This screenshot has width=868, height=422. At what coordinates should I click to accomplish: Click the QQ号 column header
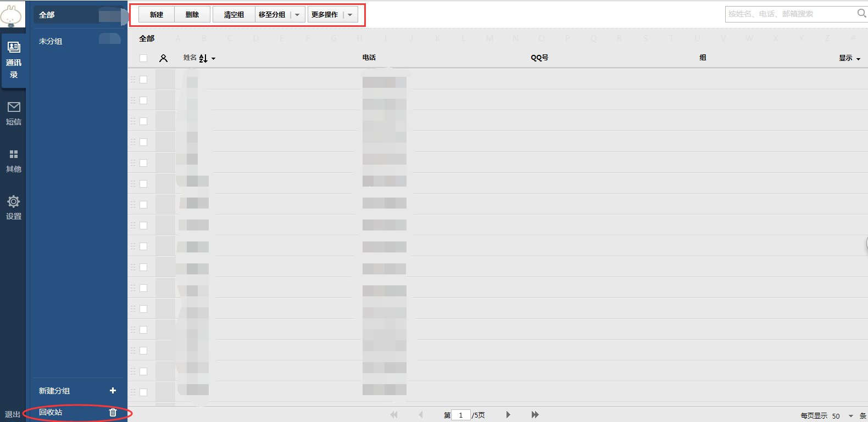(539, 58)
